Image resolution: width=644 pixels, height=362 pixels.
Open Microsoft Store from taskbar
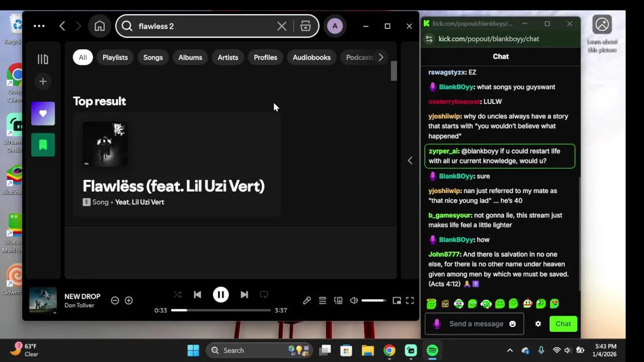346,350
